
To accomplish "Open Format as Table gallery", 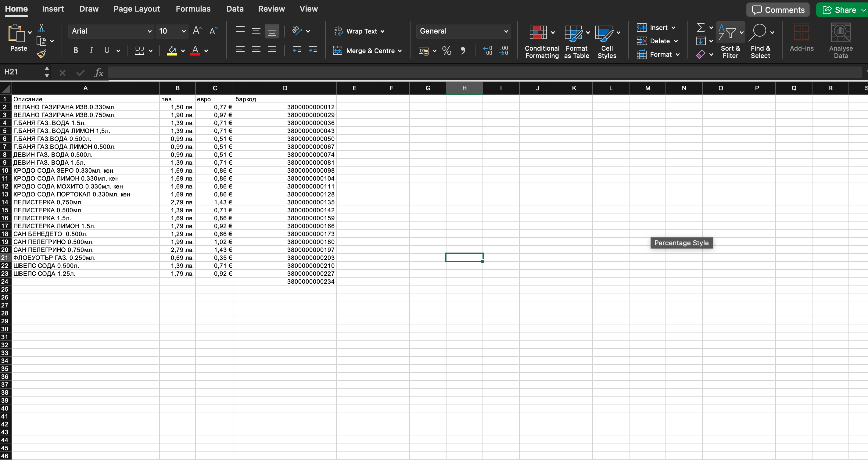I will point(576,42).
